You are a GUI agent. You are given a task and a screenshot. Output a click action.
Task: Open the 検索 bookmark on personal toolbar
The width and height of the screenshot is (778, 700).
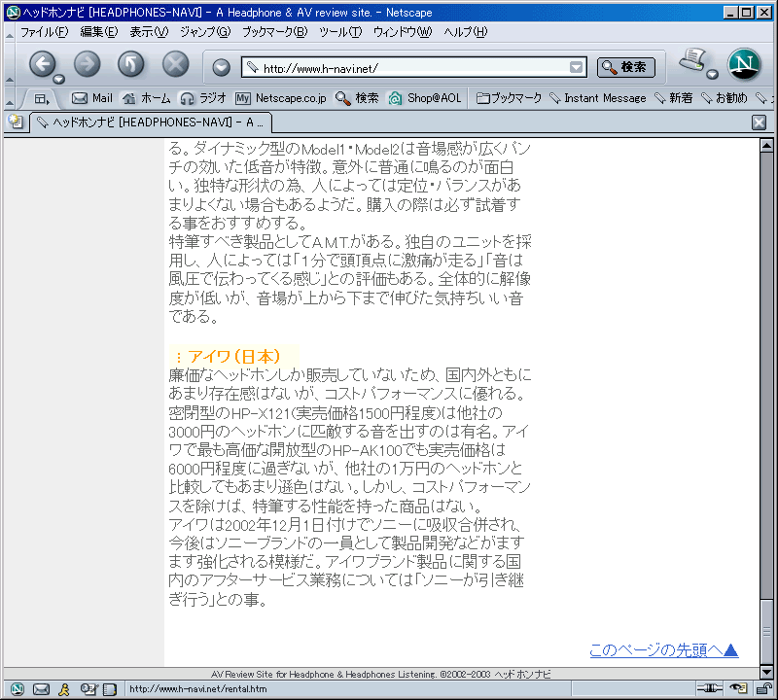(x=357, y=98)
